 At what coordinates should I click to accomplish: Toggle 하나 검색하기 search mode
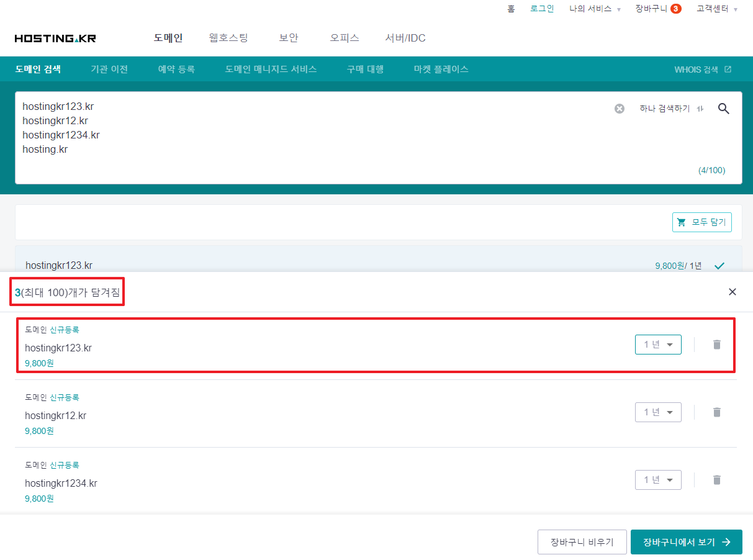coord(671,109)
